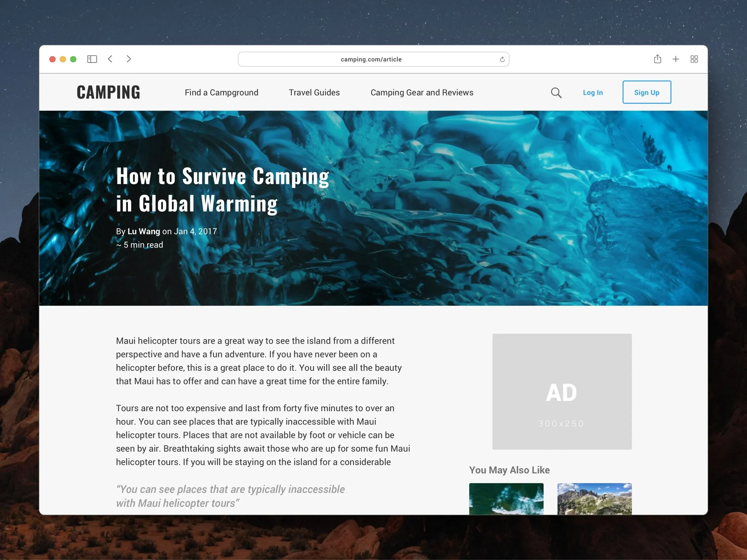The image size is (747, 560).
Task: Click the site search magnifier icon
Action: pos(556,92)
